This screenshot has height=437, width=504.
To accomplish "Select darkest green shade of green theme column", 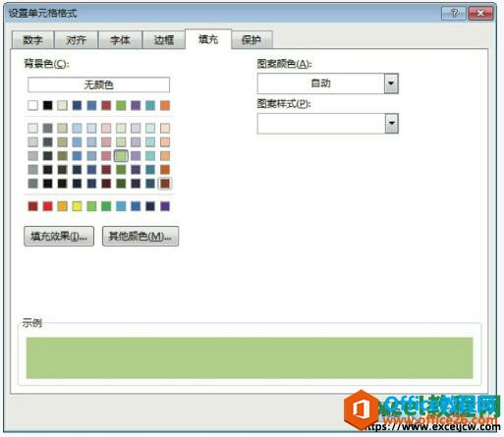I will (121, 184).
